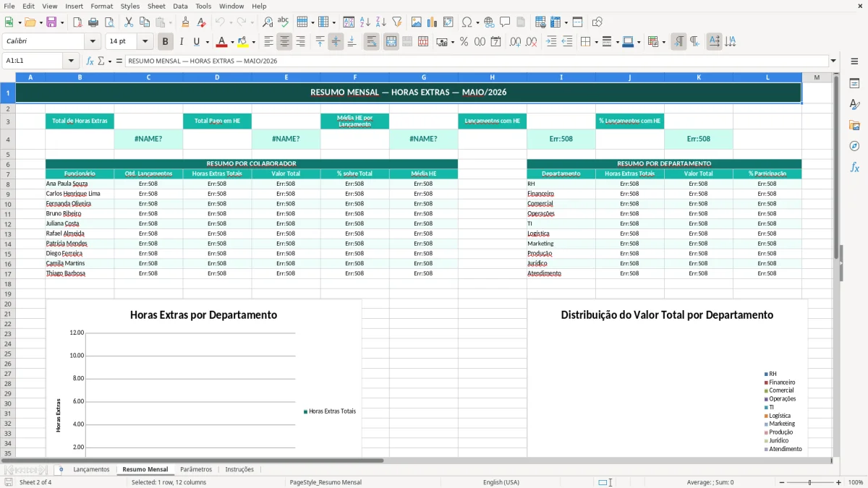Apply the yellow background color swatch
868x488 pixels.
pos(243,42)
